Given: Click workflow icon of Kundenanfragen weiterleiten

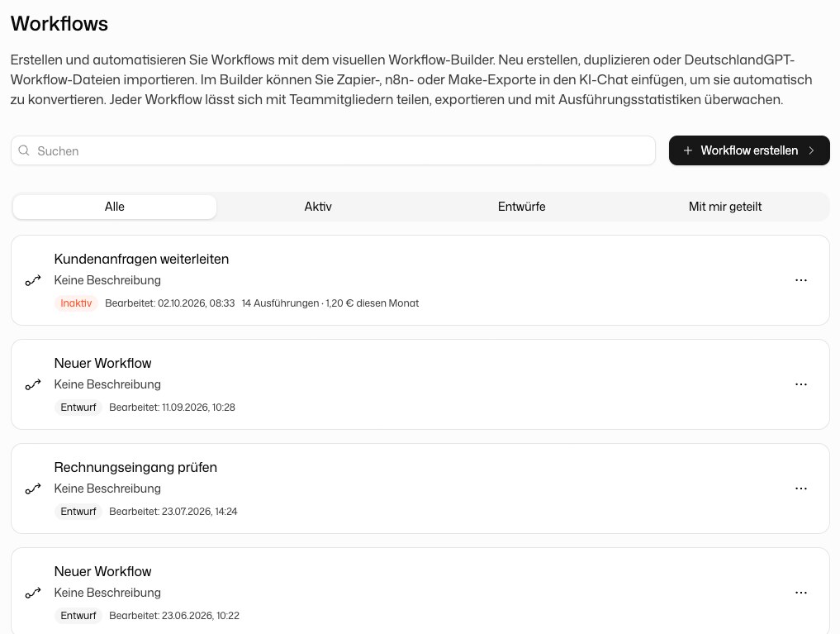Looking at the screenshot, I should coord(33,280).
